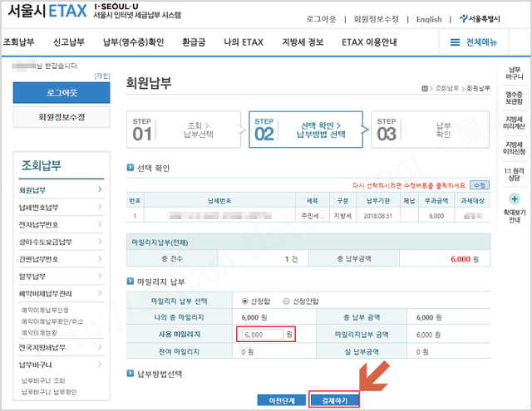Expand 일부납부 sidebar chevron

(x=100, y=276)
